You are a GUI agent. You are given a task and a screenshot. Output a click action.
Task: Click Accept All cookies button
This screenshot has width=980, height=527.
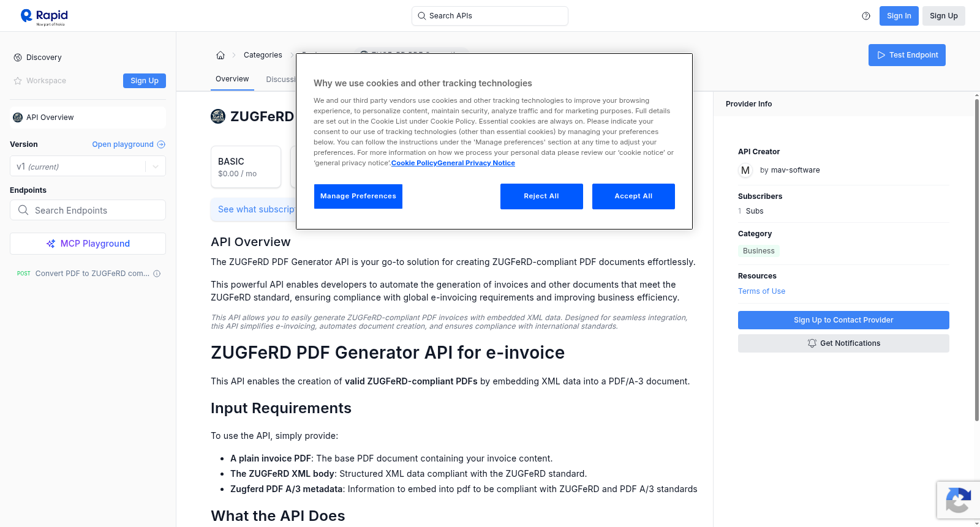(633, 196)
